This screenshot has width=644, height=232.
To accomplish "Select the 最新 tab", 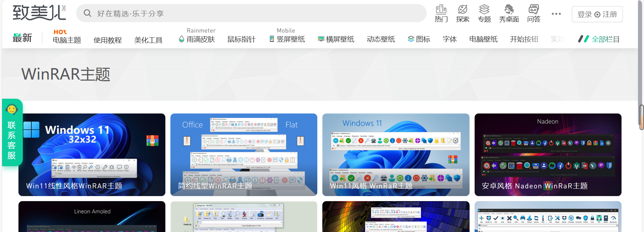I will coord(22,38).
